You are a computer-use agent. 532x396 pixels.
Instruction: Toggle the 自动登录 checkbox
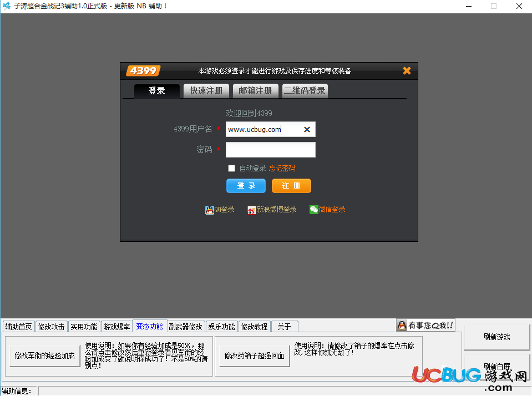click(231, 168)
